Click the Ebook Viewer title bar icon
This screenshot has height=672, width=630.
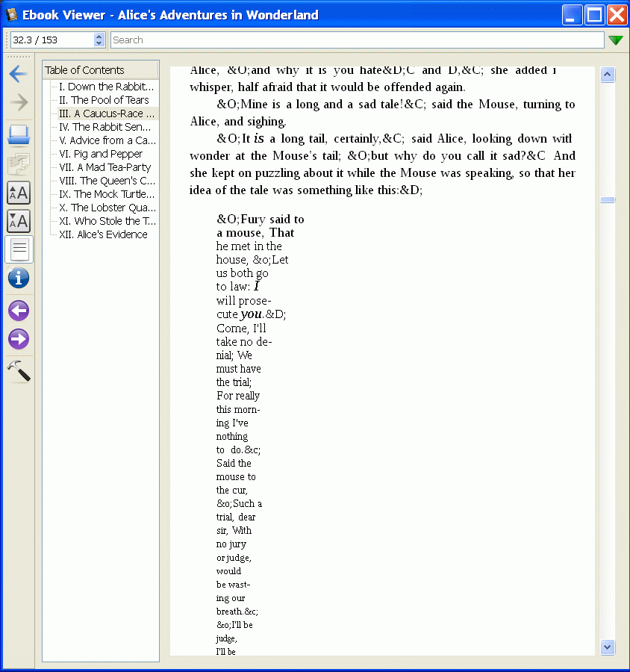pyautogui.click(x=12, y=15)
